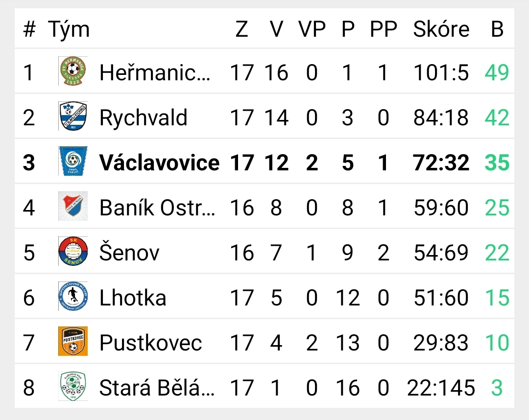The image size is (529, 420).
Task: Open the green Stará Bělá crest
Action: pyautogui.click(x=73, y=386)
